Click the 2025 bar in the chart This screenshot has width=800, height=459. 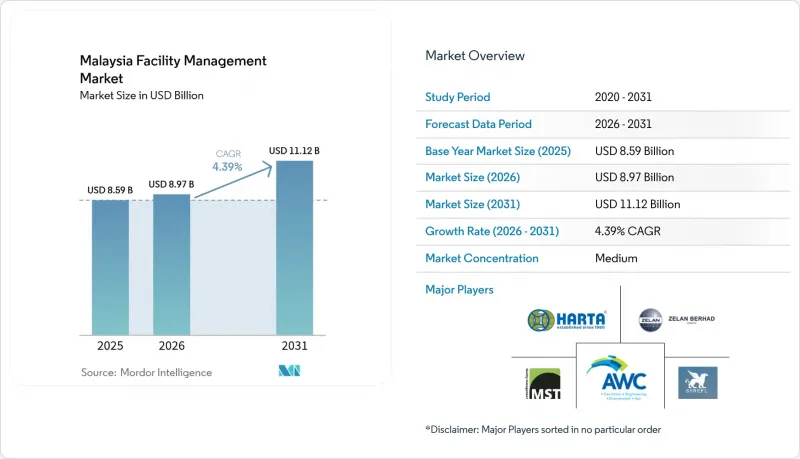tap(110, 267)
